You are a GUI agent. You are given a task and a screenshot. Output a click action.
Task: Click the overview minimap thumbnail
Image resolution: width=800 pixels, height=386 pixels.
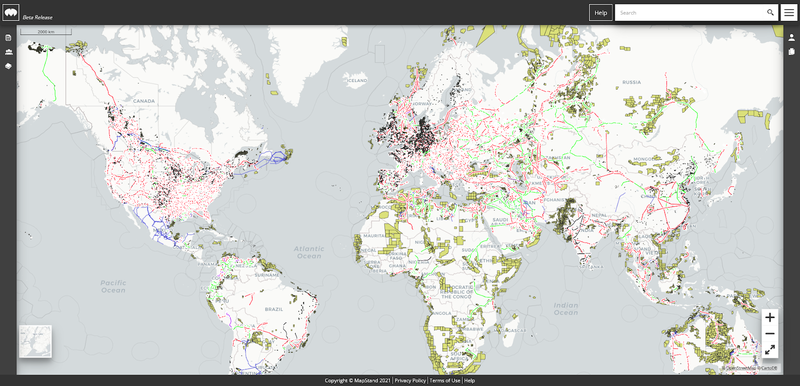pos(35,341)
